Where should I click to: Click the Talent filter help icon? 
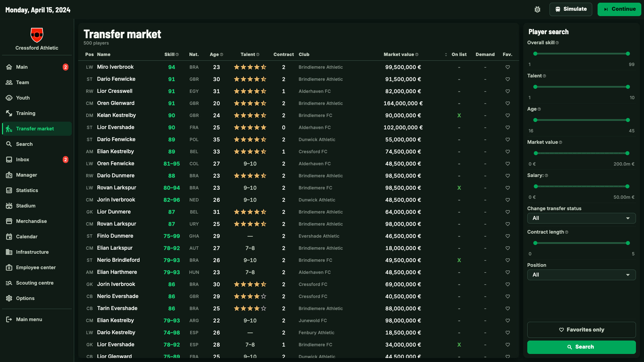click(x=544, y=76)
